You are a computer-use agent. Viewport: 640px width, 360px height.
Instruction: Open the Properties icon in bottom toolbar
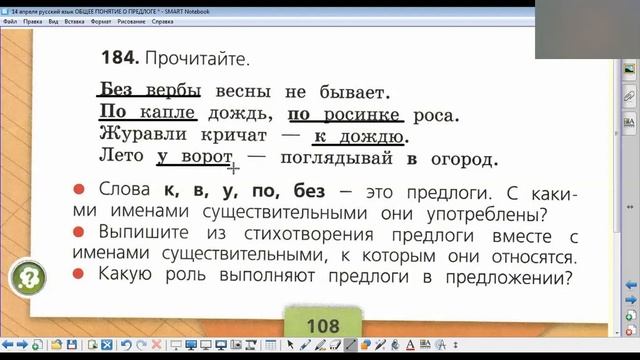[425, 345]
